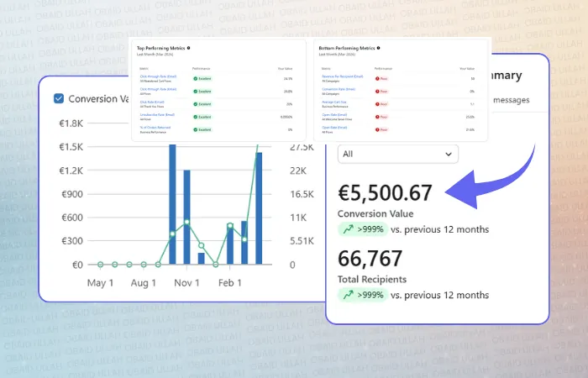Viewport: 588px width, 378px height.
Task: Open Conversion Rate (Email) metric link
Action: tap(339, 89)
